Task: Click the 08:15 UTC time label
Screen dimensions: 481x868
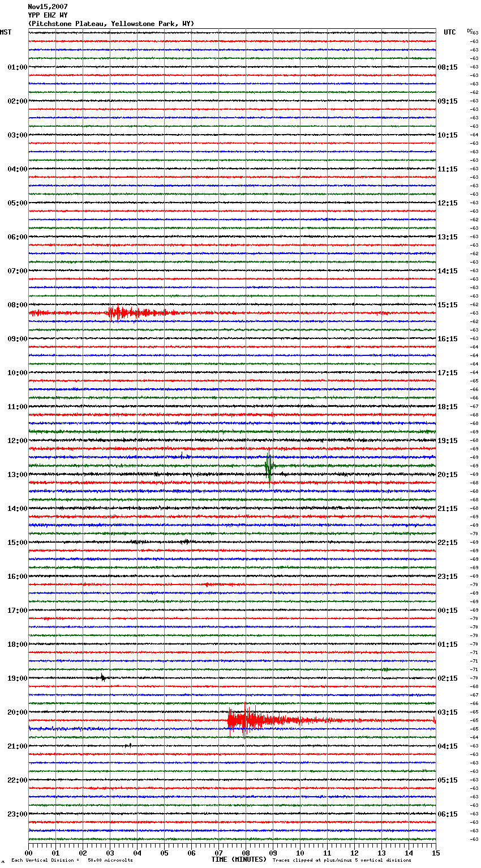Action: click(448, 67)
